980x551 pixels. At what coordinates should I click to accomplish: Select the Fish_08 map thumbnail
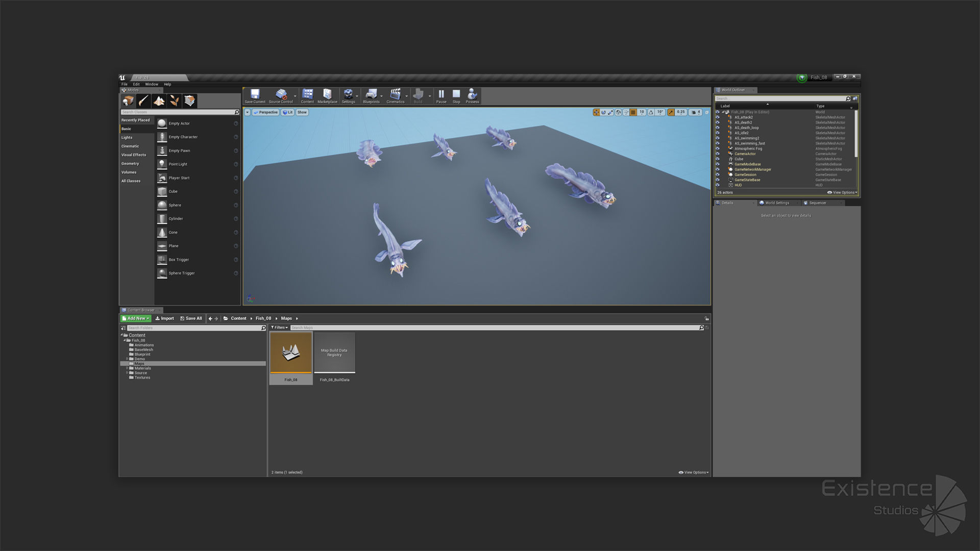coord(291,353)
